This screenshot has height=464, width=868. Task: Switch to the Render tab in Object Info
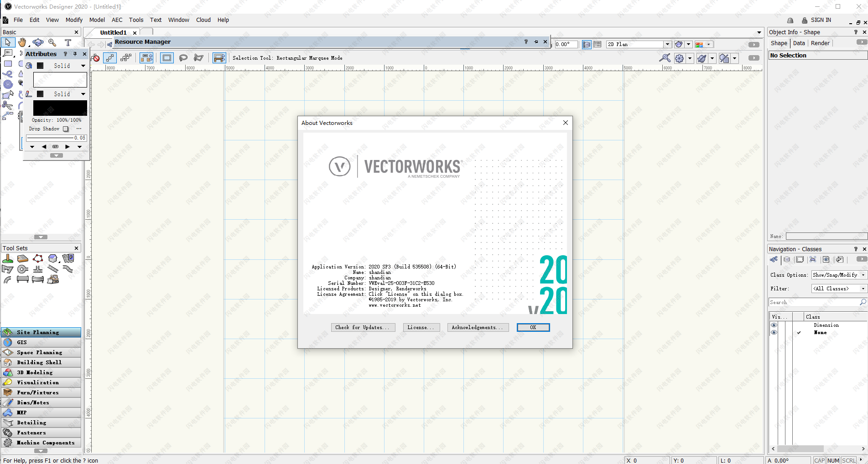(x=820, y=43)
